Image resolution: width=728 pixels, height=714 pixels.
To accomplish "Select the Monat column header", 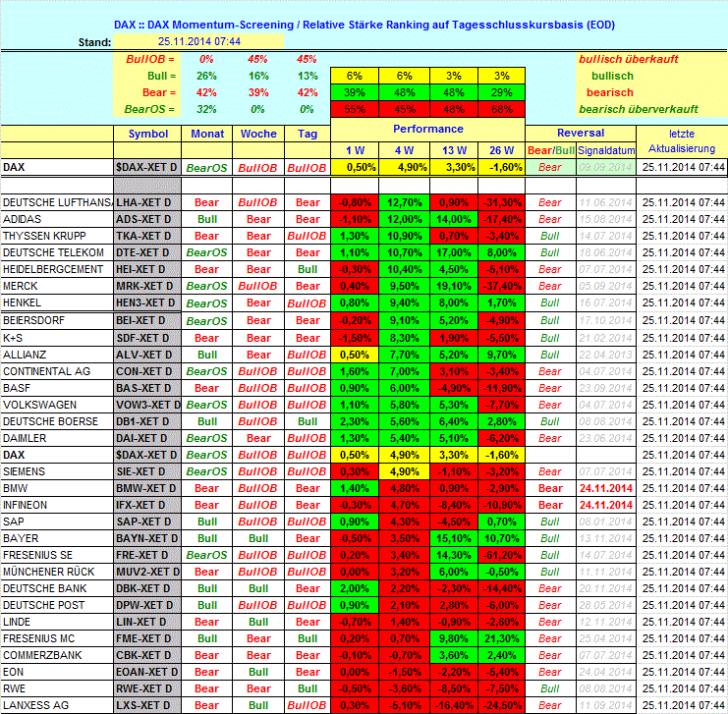I will (x=207, y=134).
